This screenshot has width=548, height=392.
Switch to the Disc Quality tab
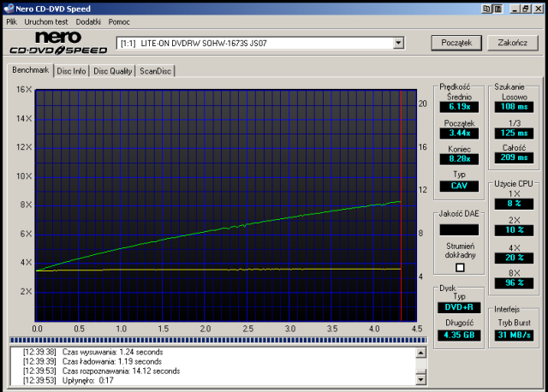[x=112, y=71]
